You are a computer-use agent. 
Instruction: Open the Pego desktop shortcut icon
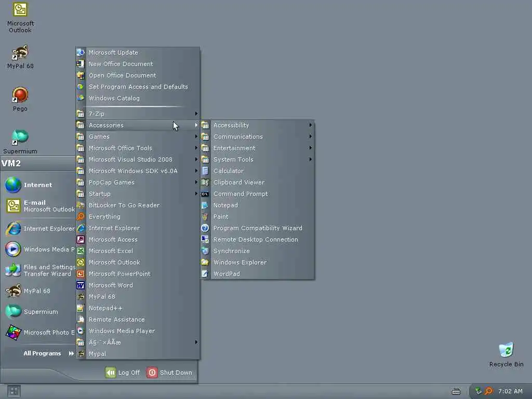tap(20, 95)
